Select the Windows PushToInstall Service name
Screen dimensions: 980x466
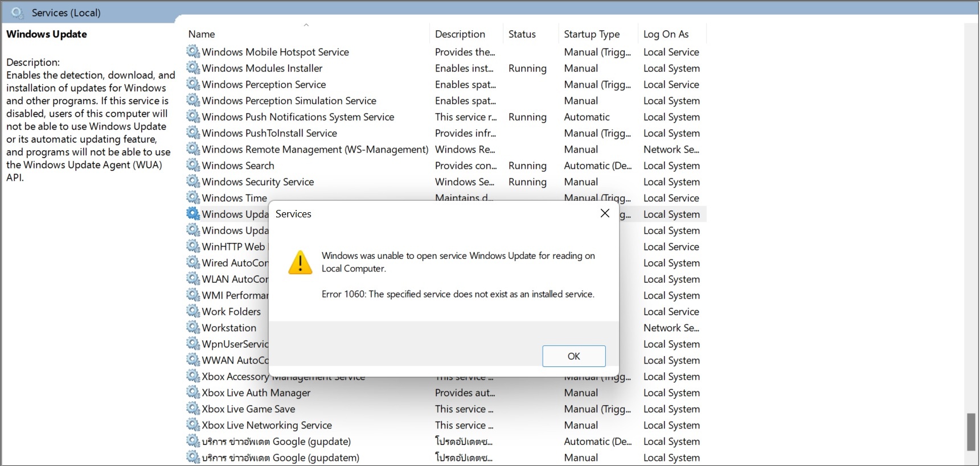point(269,133)
